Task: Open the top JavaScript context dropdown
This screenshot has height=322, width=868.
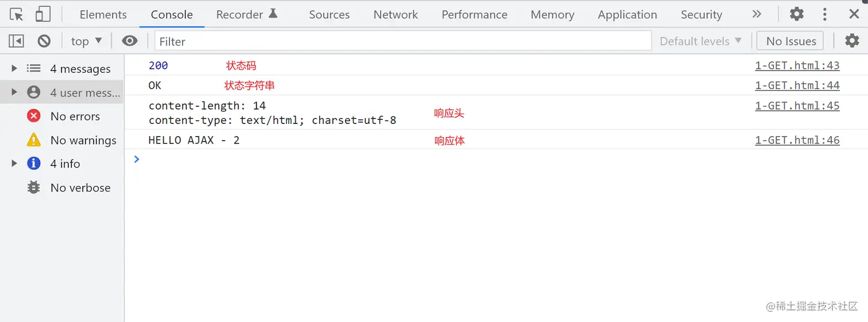Action: click(x=86, y=41)
